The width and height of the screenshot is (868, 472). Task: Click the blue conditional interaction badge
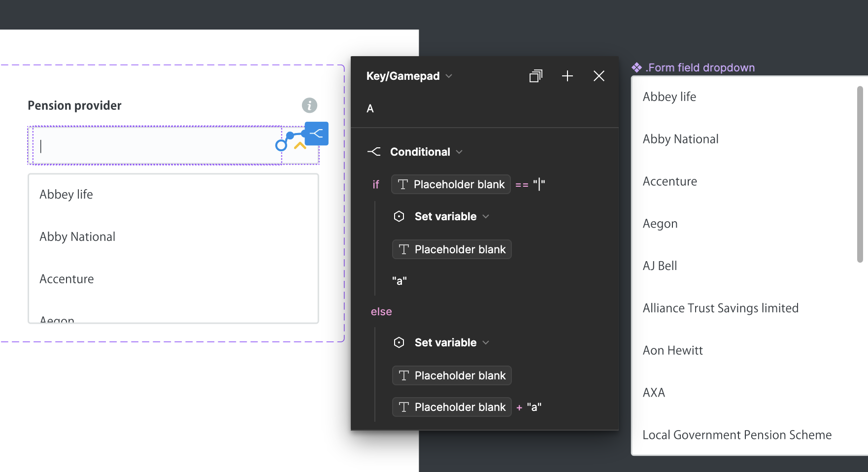(316, 134)
